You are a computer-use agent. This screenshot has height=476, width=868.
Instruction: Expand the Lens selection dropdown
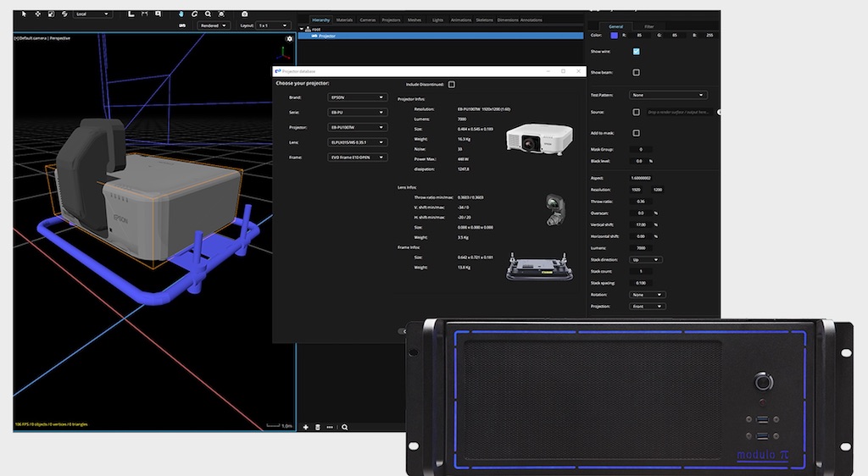click(358, 142)
